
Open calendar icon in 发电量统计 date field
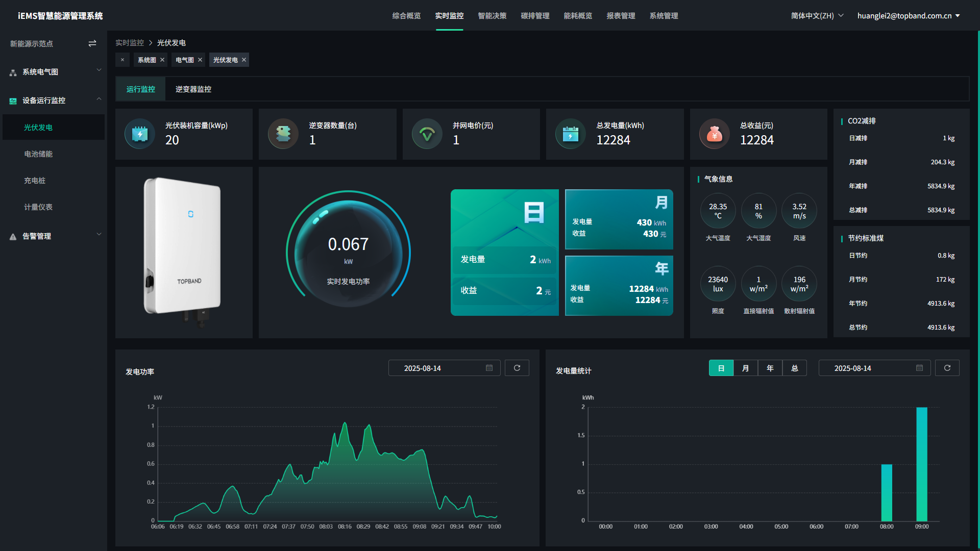click(920, 368)
